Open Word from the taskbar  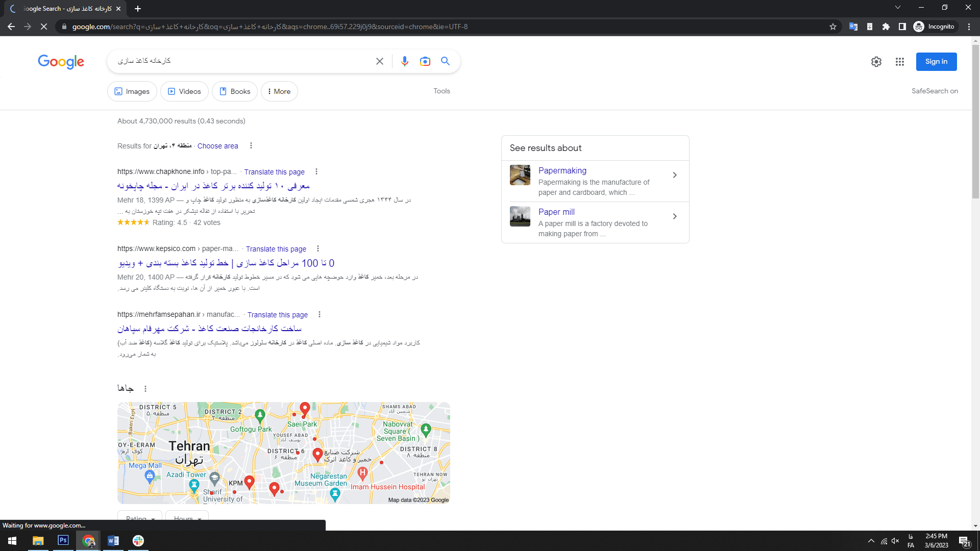(113, 541)
